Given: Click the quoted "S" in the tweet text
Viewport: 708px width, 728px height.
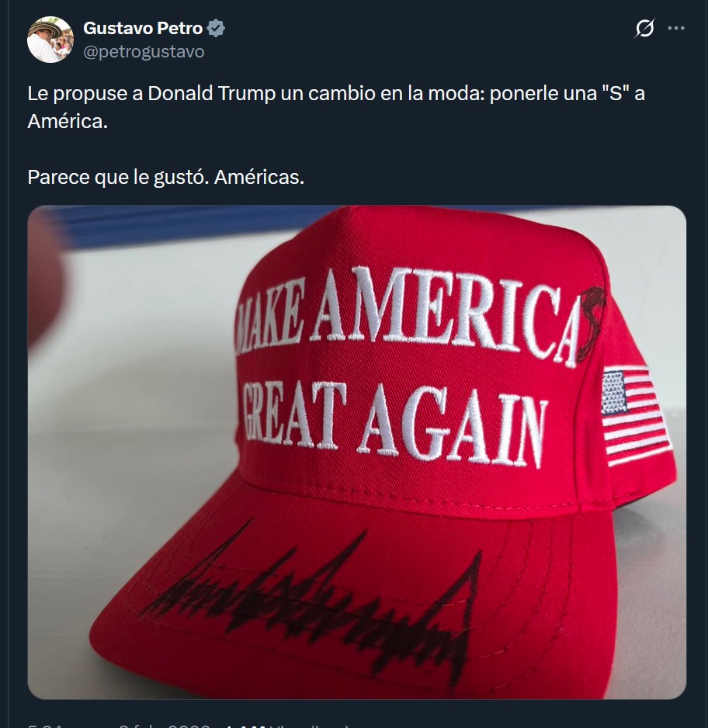Looking at the screenshot, I should tap(616, 93).
